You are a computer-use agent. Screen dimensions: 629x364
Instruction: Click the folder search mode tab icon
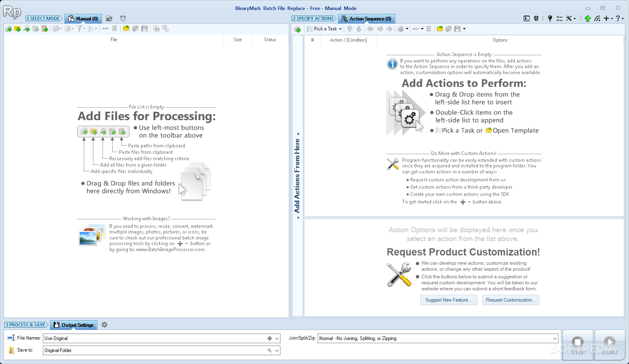[x=109, y=18]
